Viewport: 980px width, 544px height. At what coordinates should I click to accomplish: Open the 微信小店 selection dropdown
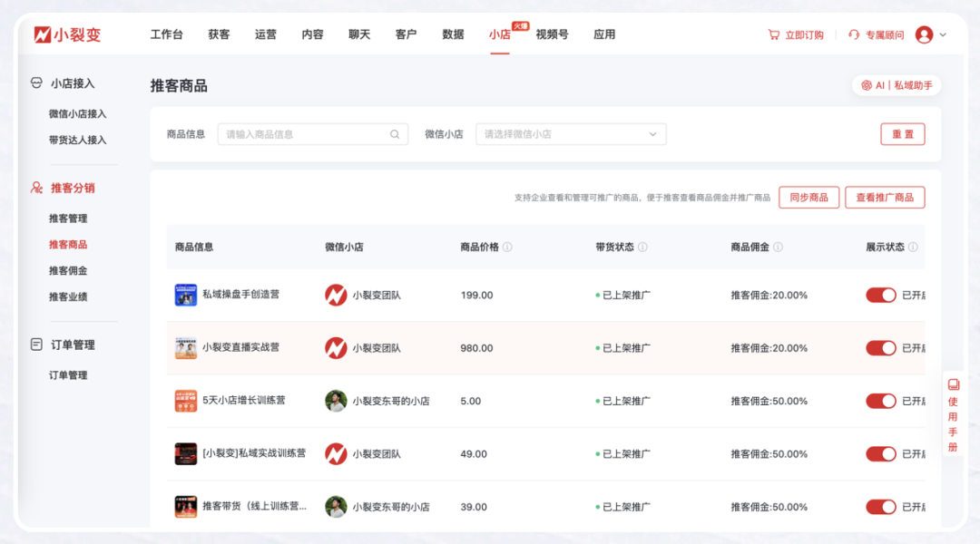(571, 134)
